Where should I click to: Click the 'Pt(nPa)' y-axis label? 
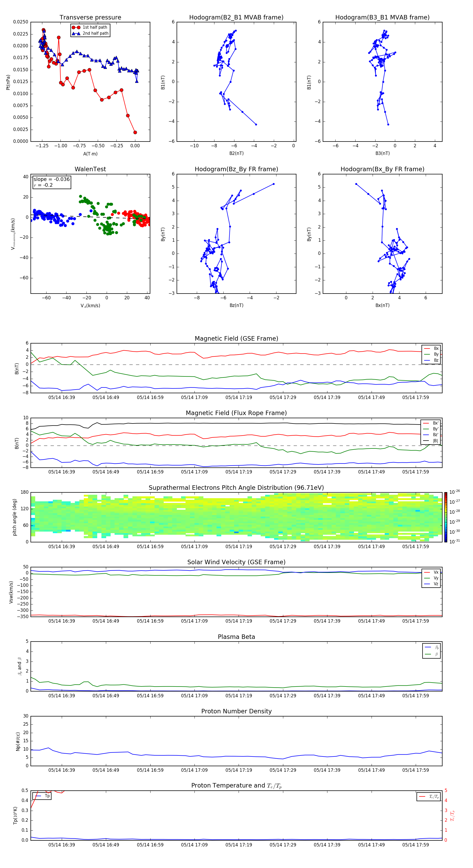(x=8, y=82)
